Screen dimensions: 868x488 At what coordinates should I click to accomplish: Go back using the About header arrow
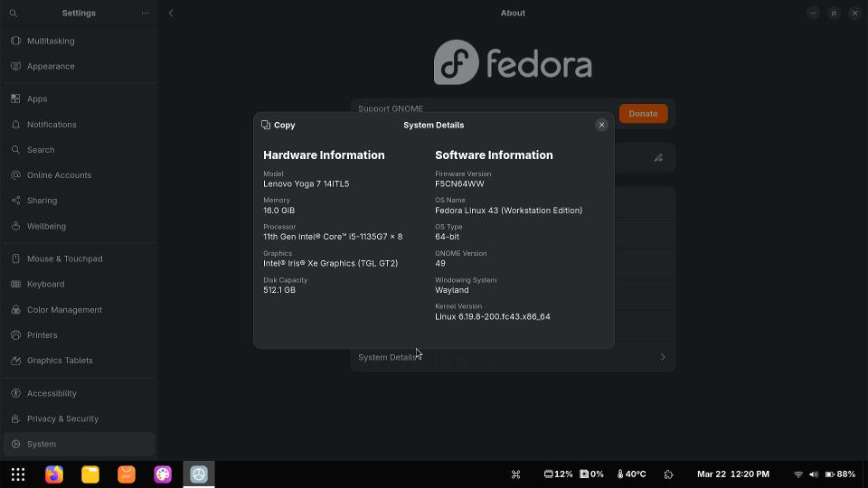coord(171,14)
